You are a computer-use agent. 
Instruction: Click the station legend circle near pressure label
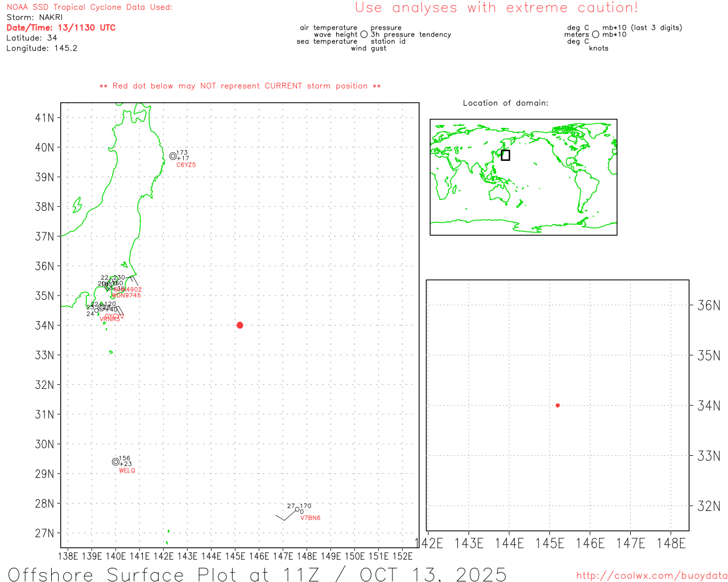coord(364,35)
